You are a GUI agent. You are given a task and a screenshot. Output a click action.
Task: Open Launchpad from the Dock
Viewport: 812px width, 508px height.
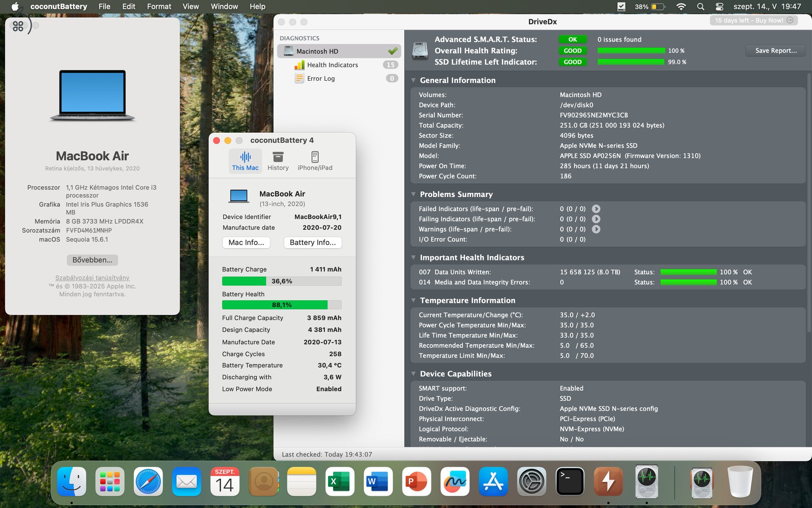[x=110, y=482]
